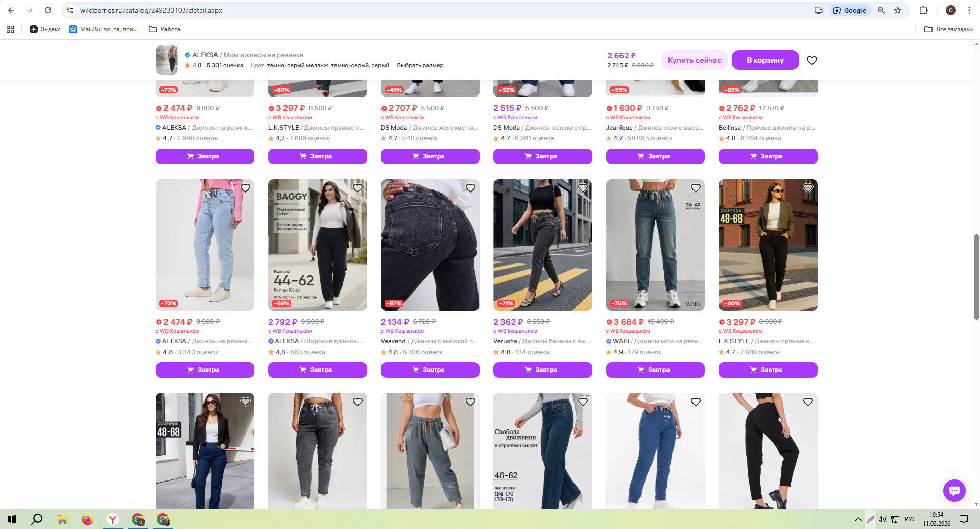Open Windows taskbar search

coord(37,519)
